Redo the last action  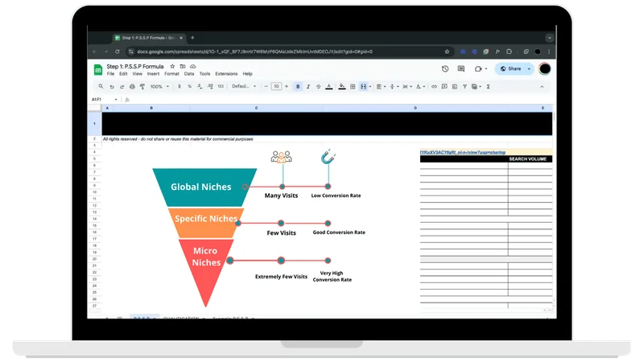[122, 87]
